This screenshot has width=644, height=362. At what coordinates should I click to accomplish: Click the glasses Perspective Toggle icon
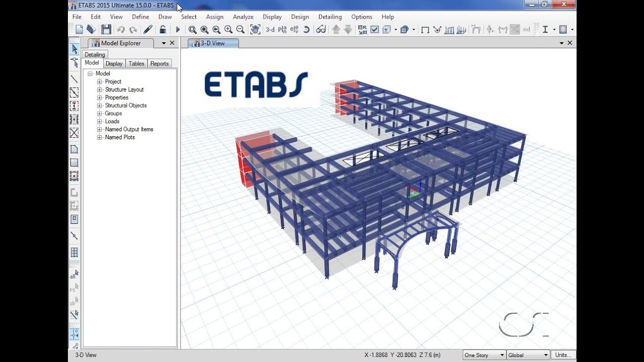321,30
